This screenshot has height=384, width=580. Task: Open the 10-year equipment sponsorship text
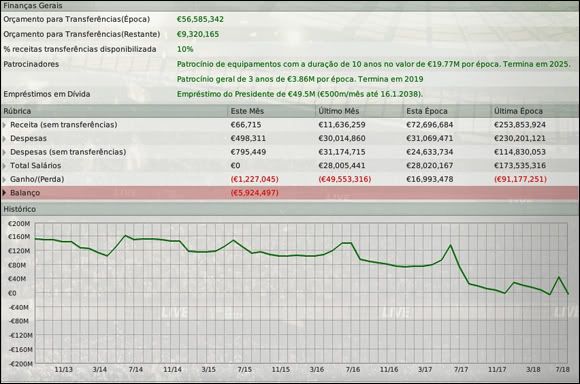pos(374,64)
